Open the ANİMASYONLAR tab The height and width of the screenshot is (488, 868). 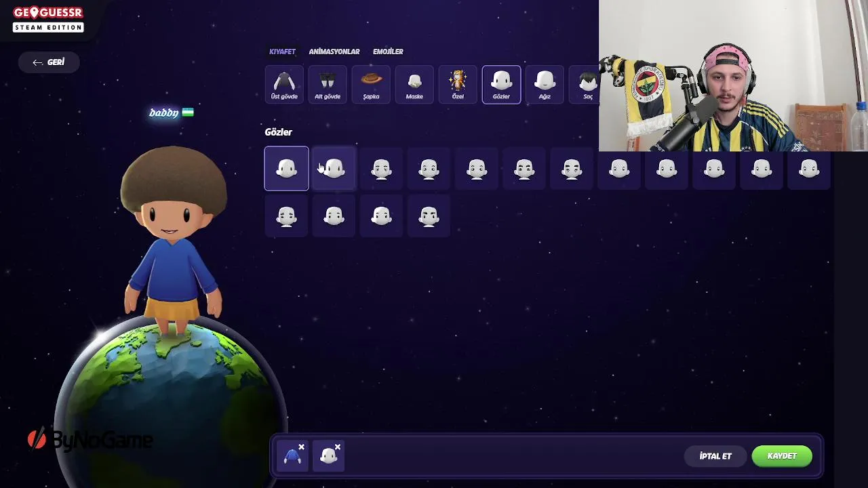(334, 52)
